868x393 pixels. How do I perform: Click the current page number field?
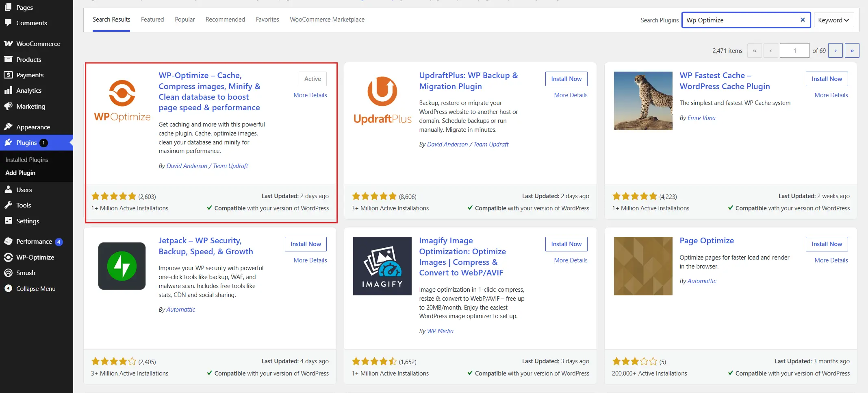(x=794, y=50)
